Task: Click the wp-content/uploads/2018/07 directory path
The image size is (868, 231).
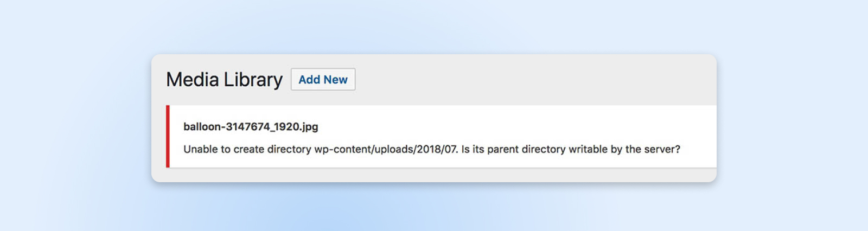Action: coord(386,149)
